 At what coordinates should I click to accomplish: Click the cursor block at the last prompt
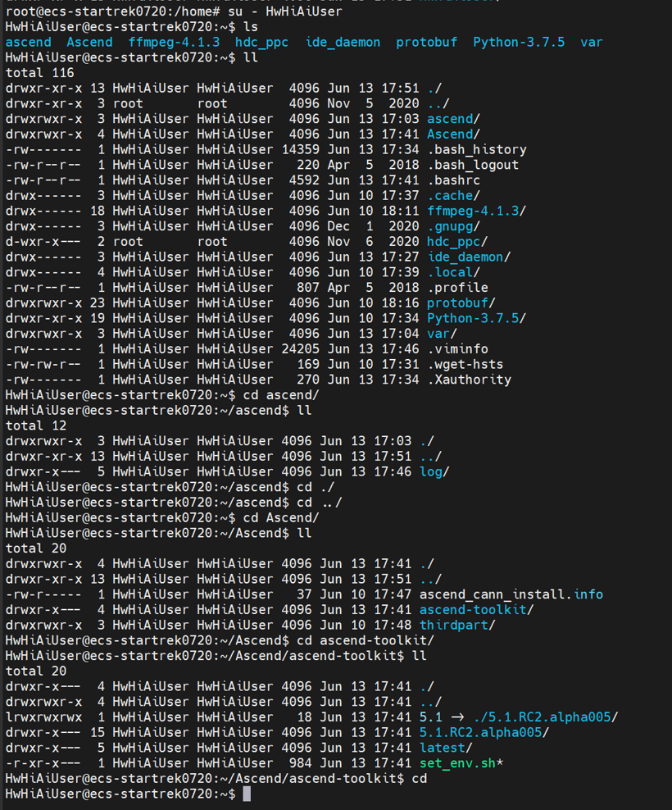(x=247, y=794)
